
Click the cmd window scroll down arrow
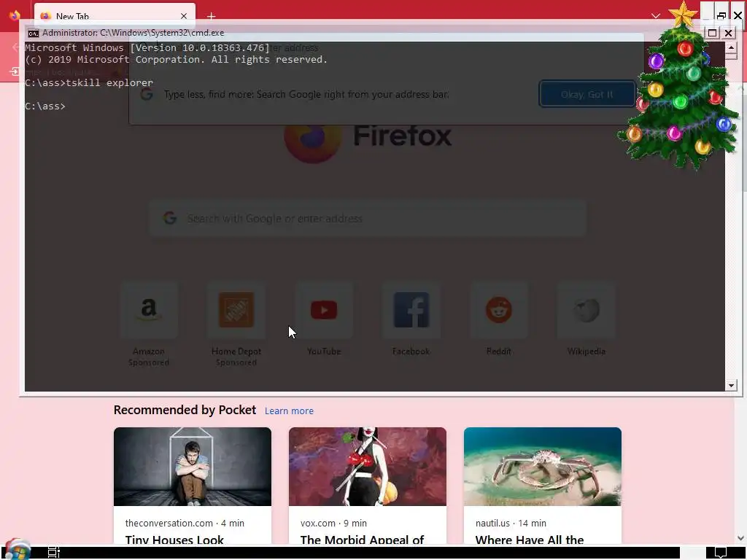731,385
